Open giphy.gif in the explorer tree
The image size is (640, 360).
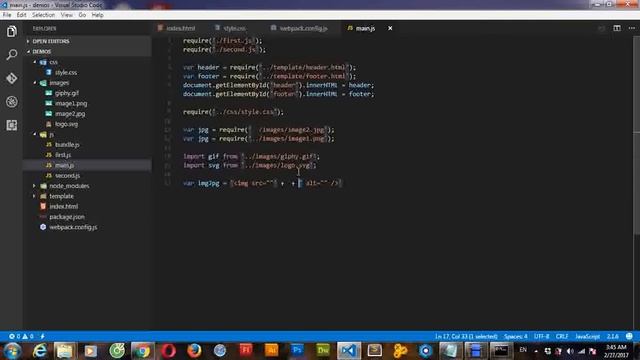(x=67, y=93)
